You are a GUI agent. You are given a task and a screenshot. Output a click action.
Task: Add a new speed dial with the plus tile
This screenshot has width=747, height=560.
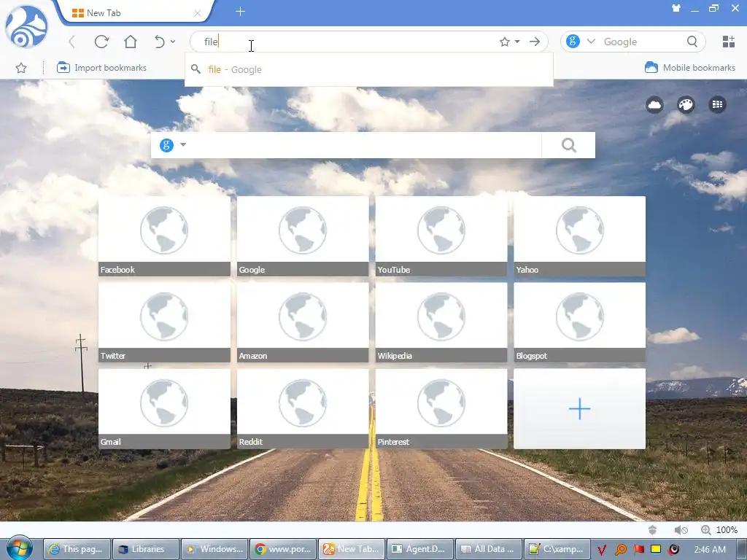click(x=580, y=408)
